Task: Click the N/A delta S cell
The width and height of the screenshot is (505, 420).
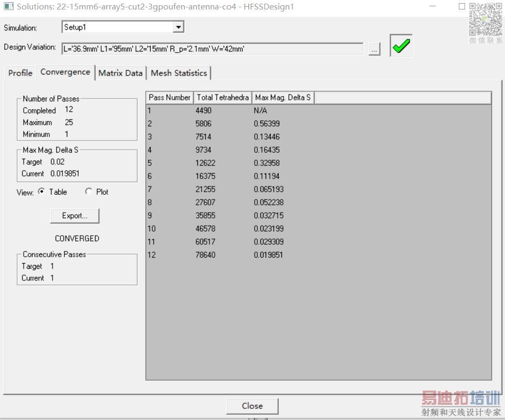Action: 260,110
